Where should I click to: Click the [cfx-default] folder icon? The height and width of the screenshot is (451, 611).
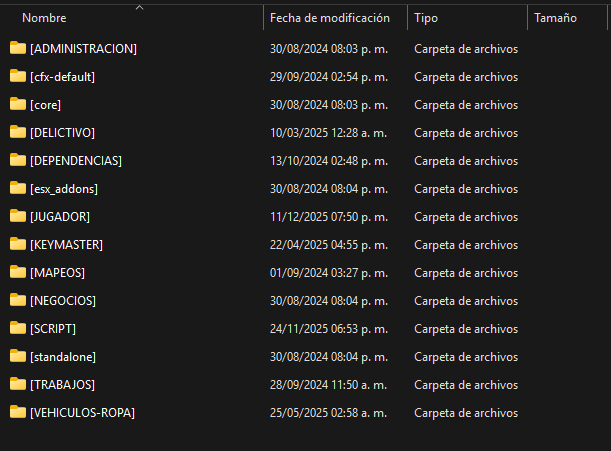[x=18, y=76]
